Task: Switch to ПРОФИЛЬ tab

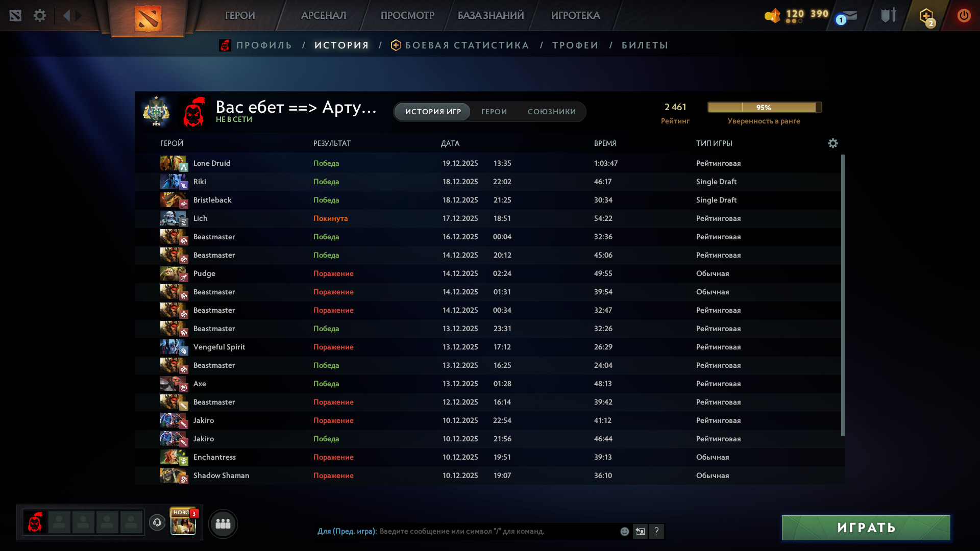Action: (264, 45)
